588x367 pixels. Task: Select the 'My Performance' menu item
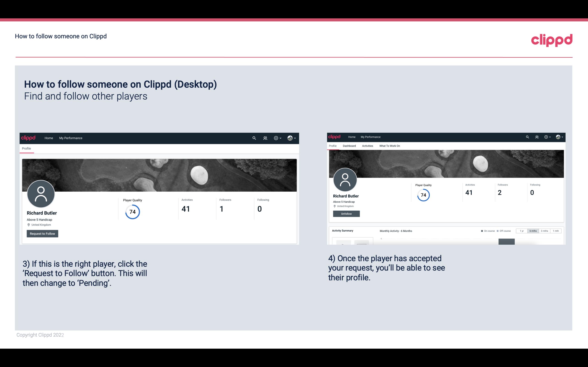(x=70, y=138)
